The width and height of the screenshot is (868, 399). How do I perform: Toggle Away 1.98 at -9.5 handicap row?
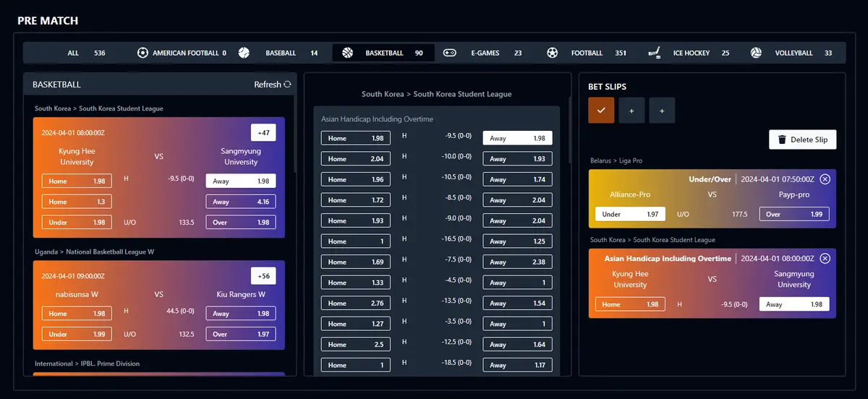517,138
